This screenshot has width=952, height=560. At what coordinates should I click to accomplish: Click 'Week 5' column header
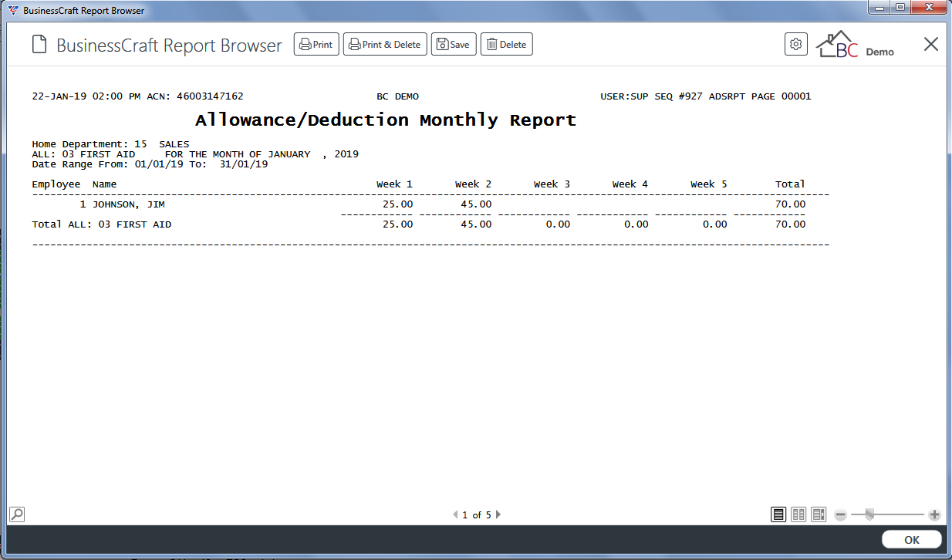pyautogui.click(x=709, y=184)
